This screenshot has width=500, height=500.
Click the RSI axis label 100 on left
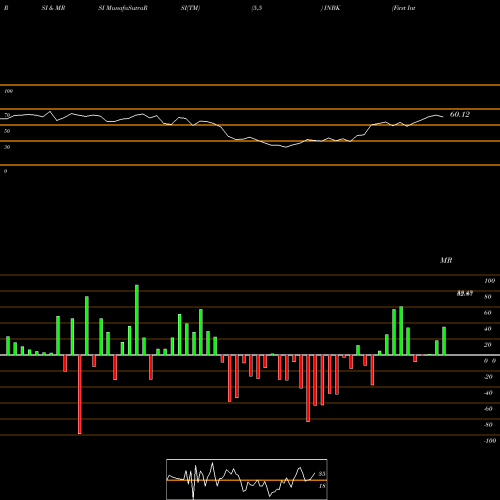(8, 91)
